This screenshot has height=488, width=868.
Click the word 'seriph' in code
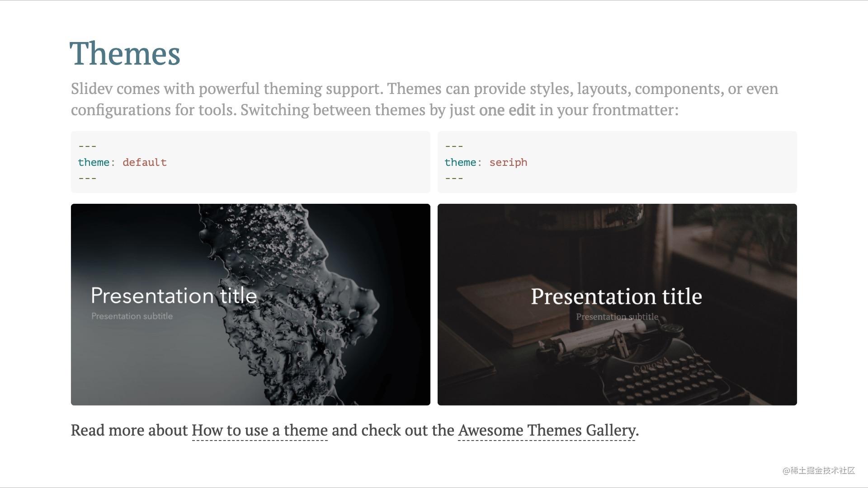[x=508, y=163]
